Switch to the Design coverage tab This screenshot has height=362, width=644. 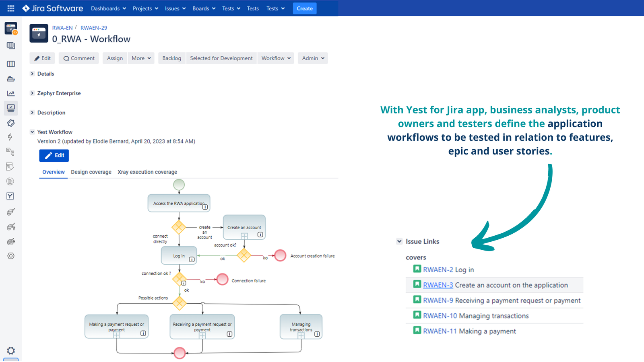(x=91, y=172)
